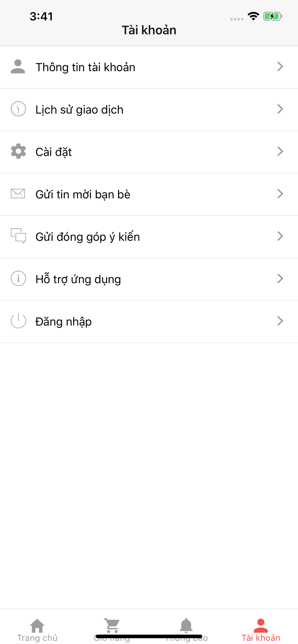
Task: Tap the person icon beside Thông tin tài khoản
Action: click(x=18, y=67)
